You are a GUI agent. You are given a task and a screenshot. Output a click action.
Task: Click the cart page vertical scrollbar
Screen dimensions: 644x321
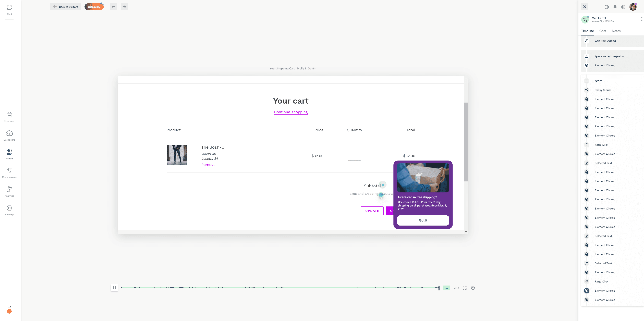(466, 142)
